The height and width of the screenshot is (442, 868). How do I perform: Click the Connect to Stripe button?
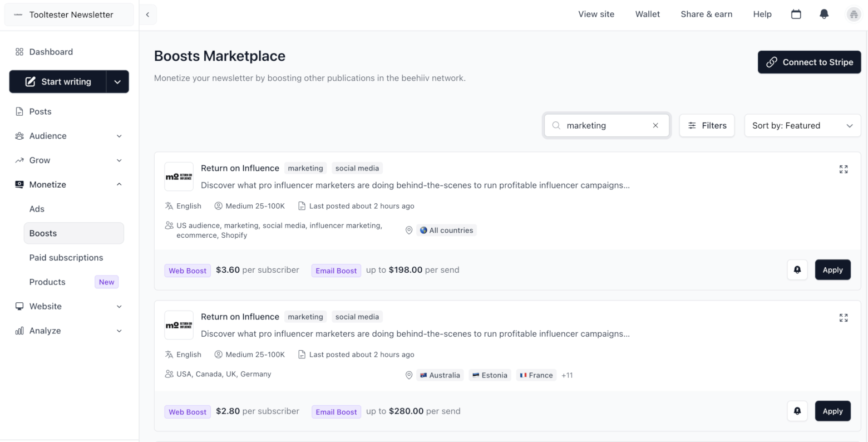pos(809,62)
